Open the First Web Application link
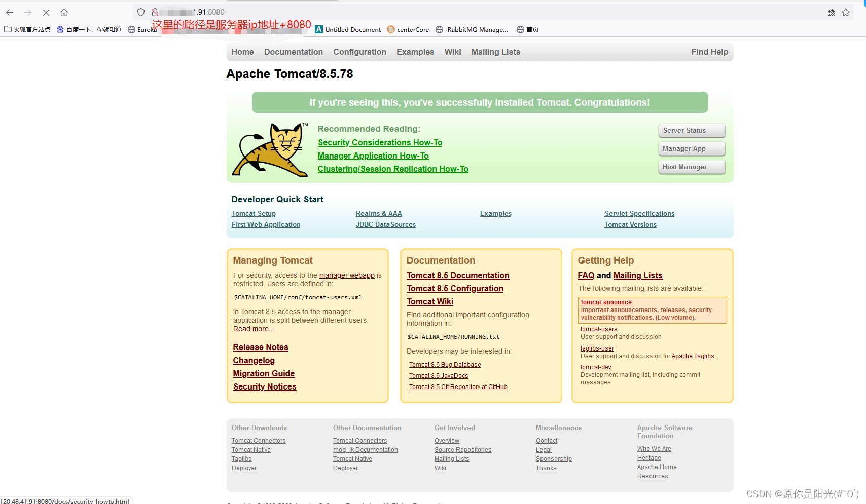This screenshot has width=866, height=504. [266, 224]
